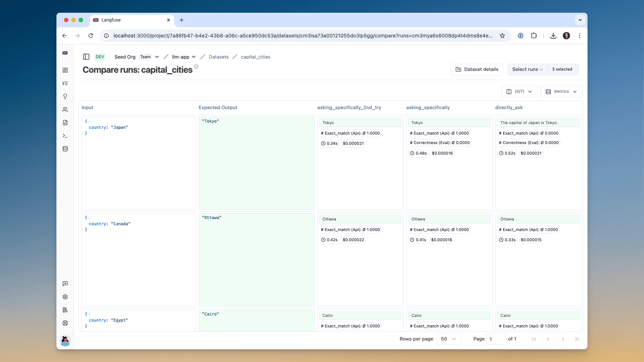
Task: Open the Playground terminal icon
Action: tap(65, 136)
